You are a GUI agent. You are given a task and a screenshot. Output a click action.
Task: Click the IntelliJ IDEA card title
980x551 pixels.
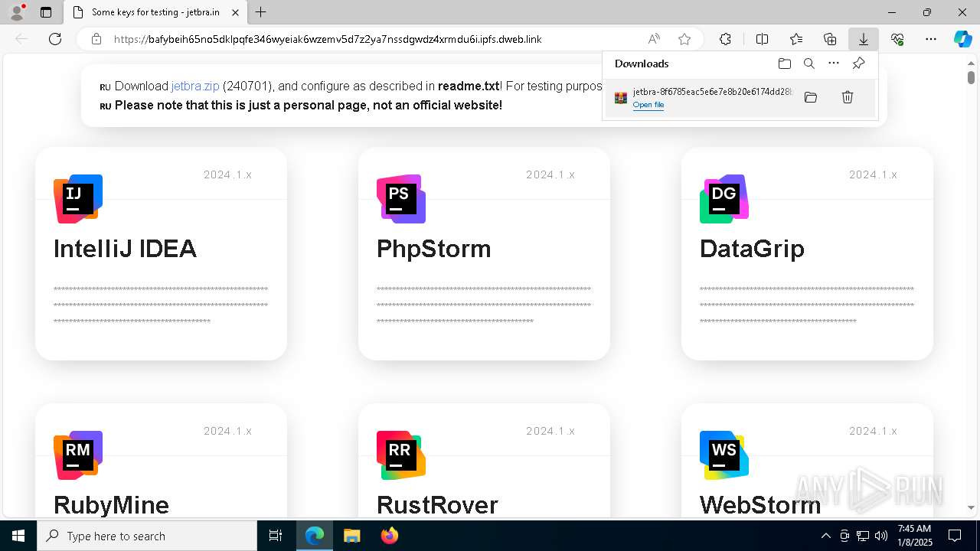pos(125,249)
